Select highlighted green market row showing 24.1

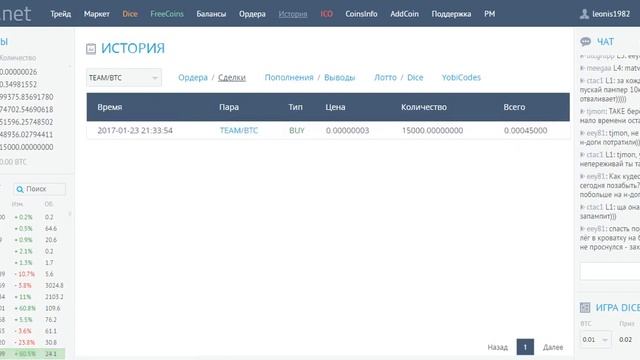coord(33,354)
